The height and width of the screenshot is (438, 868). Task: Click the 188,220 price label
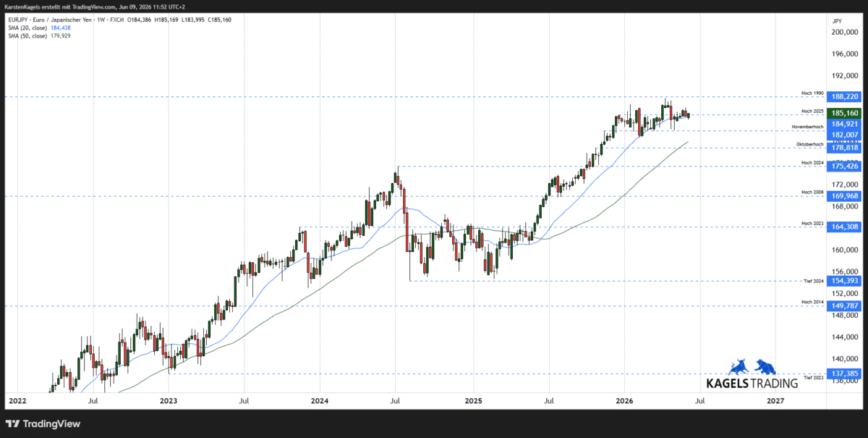(x=845, y=96)
